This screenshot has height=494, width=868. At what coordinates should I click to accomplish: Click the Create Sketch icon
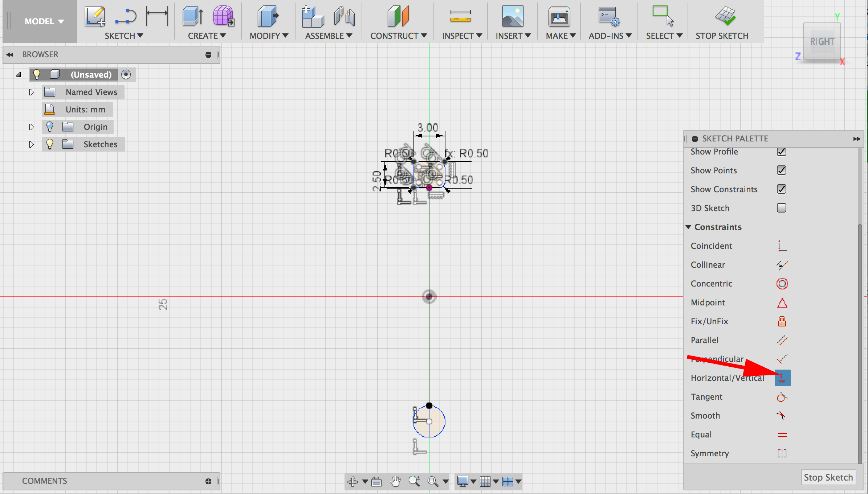point(95,16)
